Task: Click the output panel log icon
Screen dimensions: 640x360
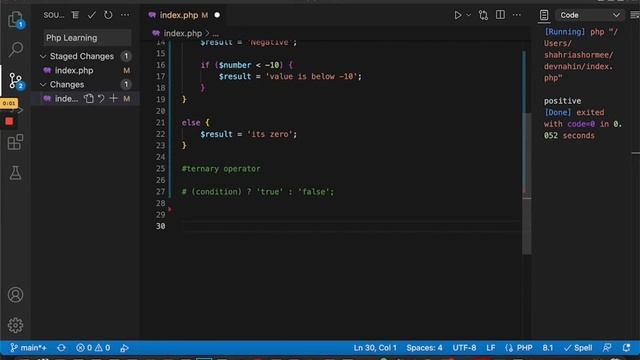Action: coord(544,15)
